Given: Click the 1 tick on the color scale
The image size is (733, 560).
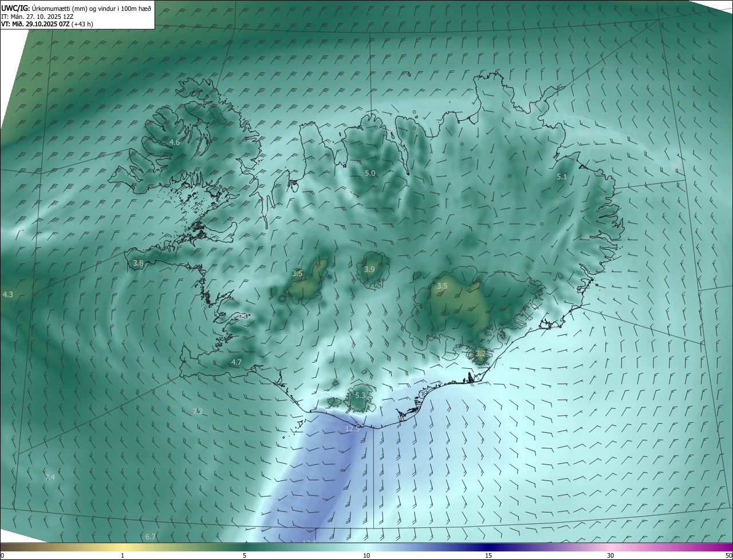Looking at the screenshot, I should click(x=123, y=555).
